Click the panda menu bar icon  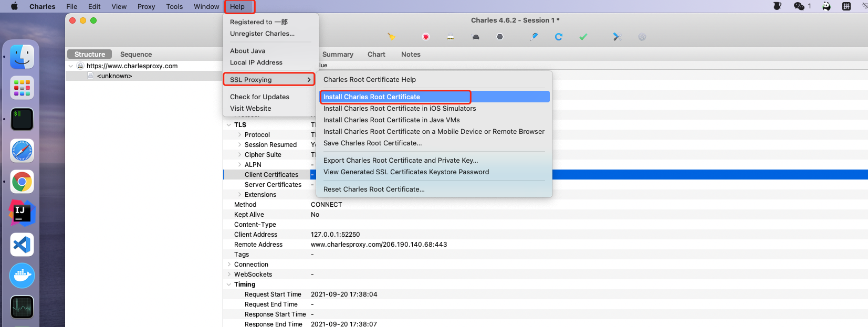[827, 6]
